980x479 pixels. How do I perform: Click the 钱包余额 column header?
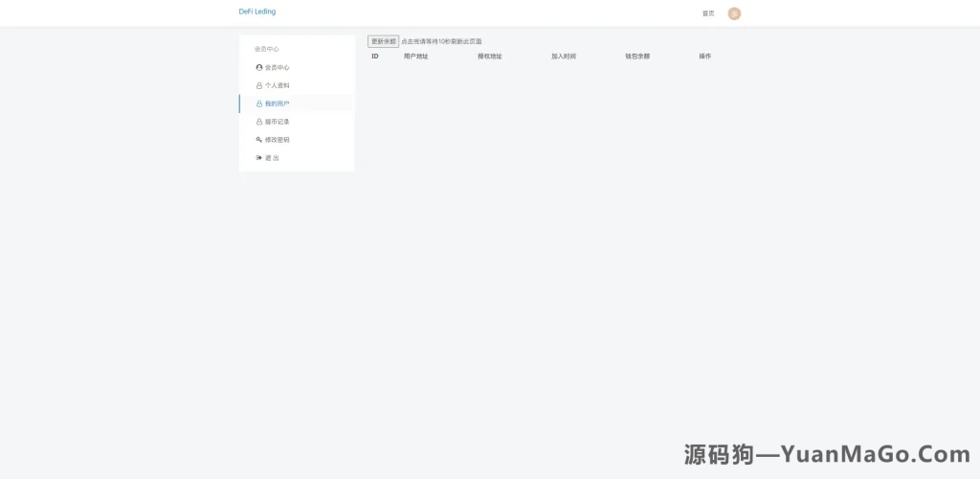637,57
